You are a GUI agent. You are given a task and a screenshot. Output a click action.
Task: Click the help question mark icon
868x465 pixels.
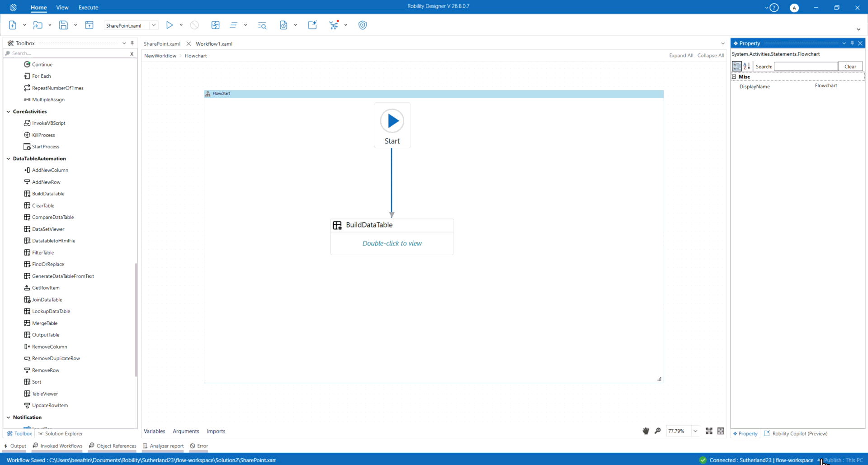[774, 8]
